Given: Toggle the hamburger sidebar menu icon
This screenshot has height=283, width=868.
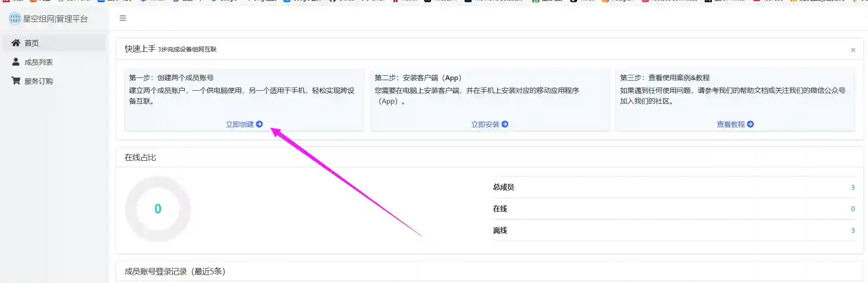Looking at the screenshot, I should tap(123, 18).
